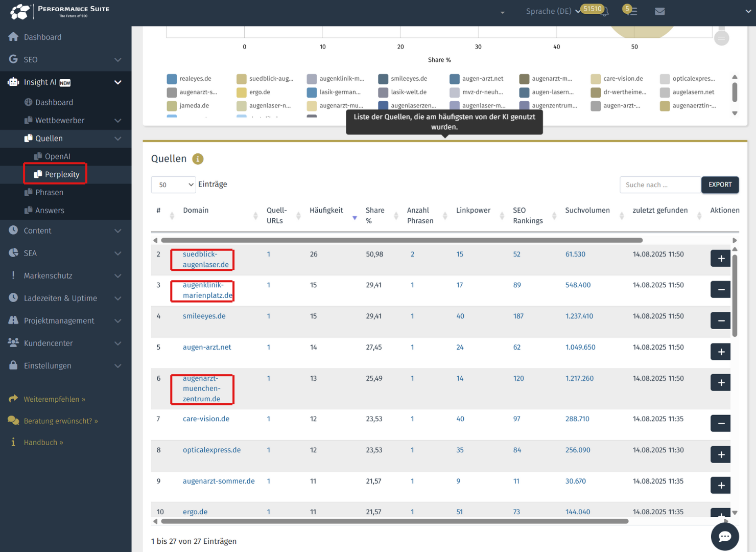Expand the Wettbewerber submenu
The width and height of the screenshot is (756, 552).
point(118,121)
